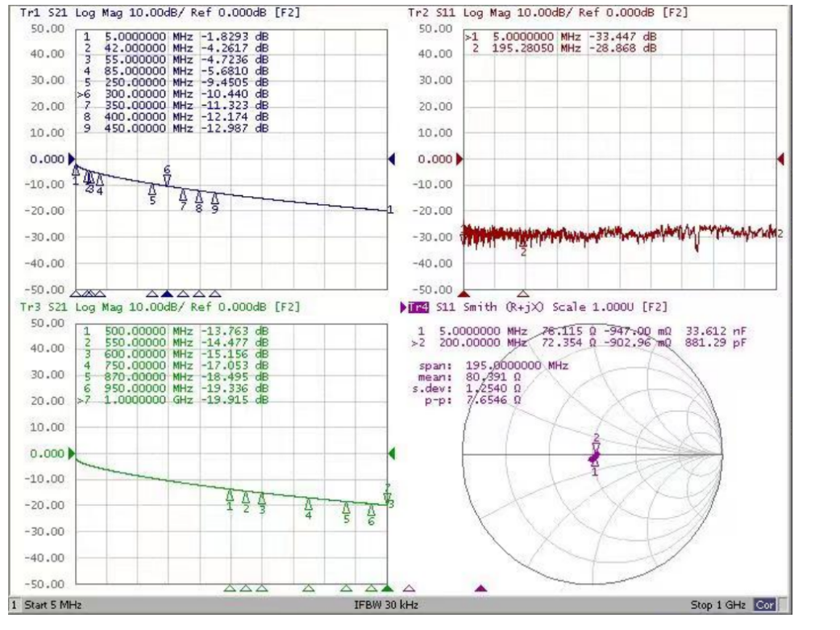840x630 pixels.
Task: Select marker 7 triangle on Tr1 curve
Action: click(183, 194)
